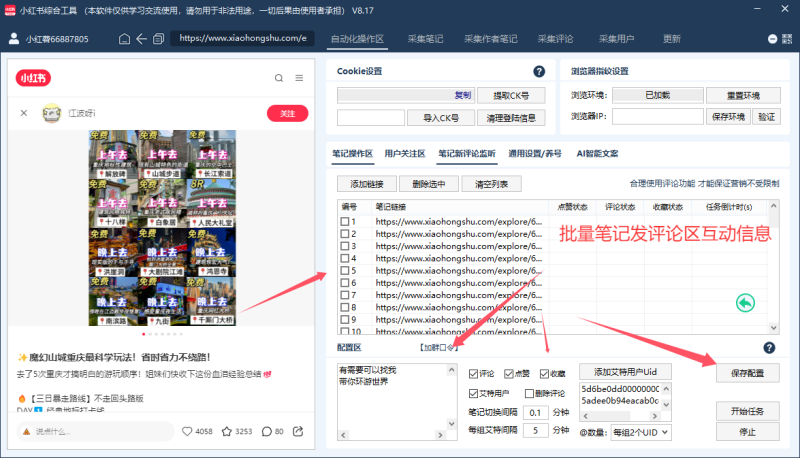The height and width of the screenshot is (458, 800).
Task: Click the 笔记切换间隔 minutes field
Action: pyautogui.click(x=535, y=413)
